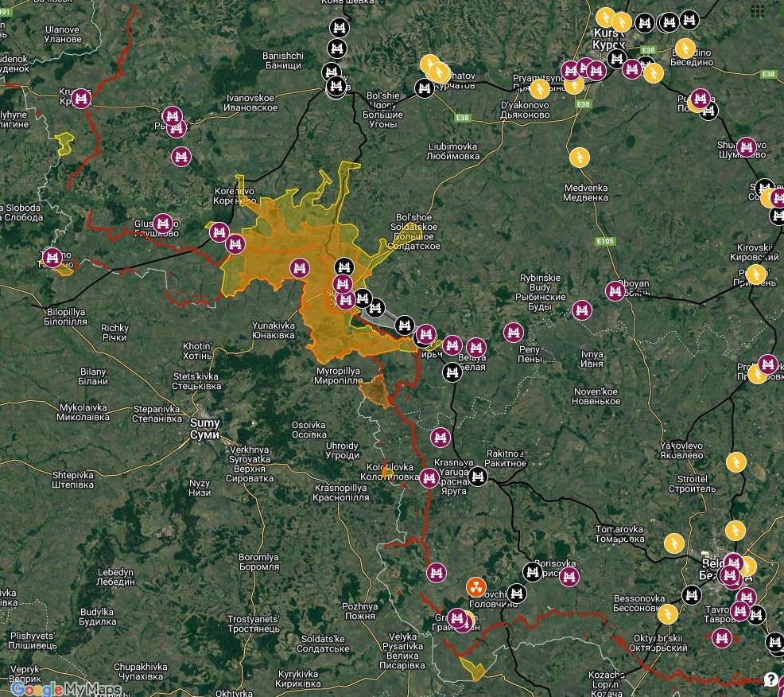Open purple bridge marker at Prokhorovka
This screenshot has width=784, height=697.
[768, 364]
